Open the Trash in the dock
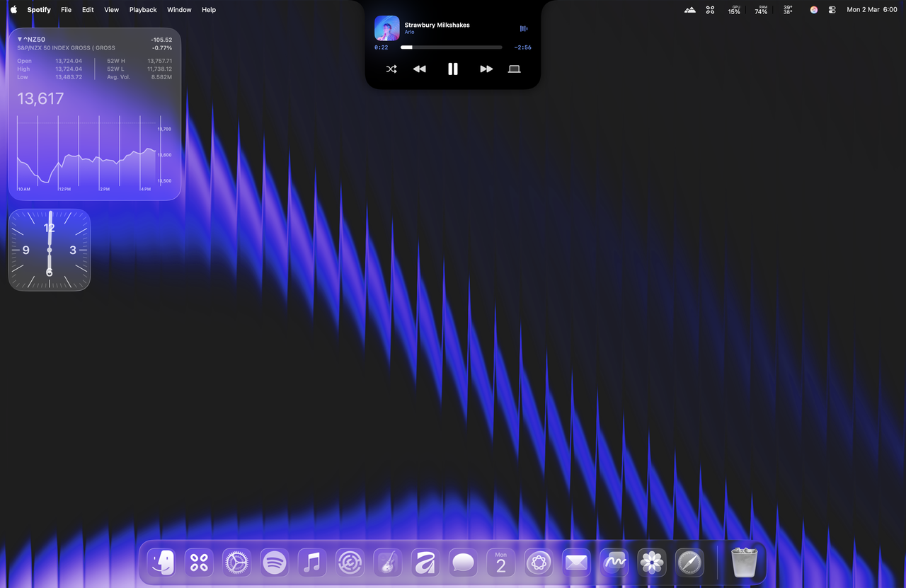The height and width of the screenshot is (588, 906). click(745, 563)
